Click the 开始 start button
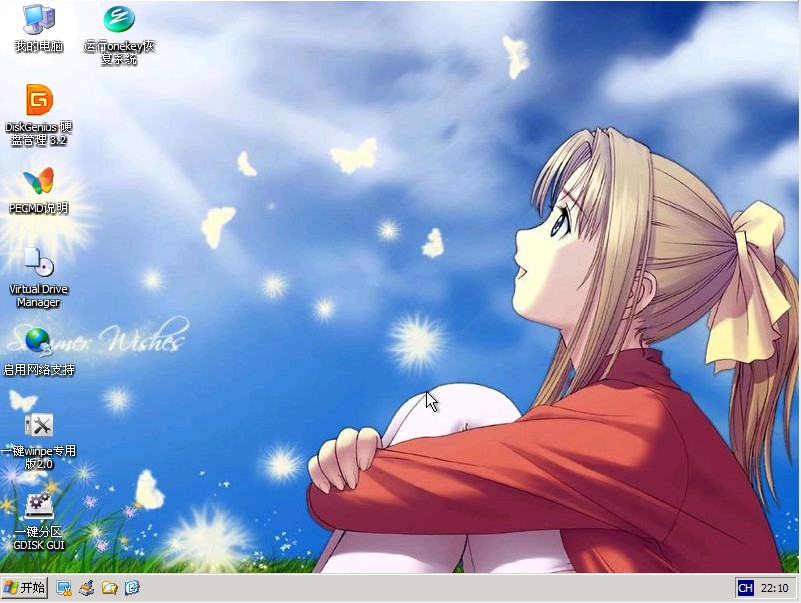The width and height of the screenshot is (801, 603). (x=24, y=588)
